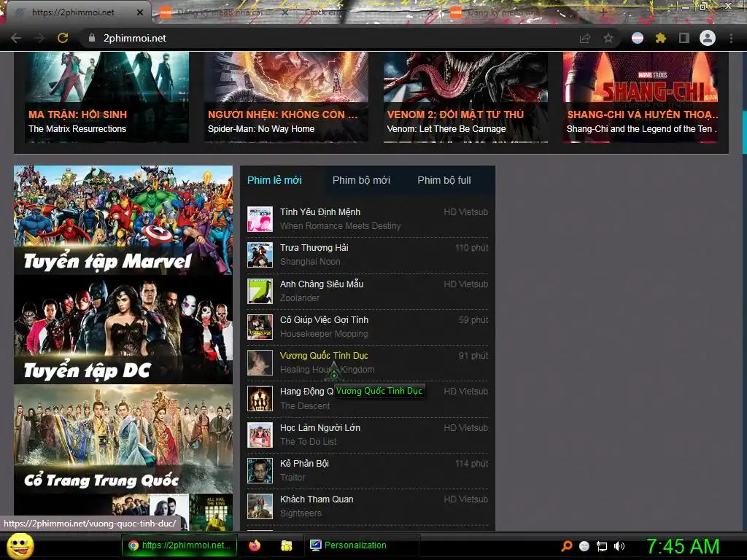The height and width of the screenshot is (560, 747).
Task: Click the Sightseers poster thumbnail
Action: 260,506
